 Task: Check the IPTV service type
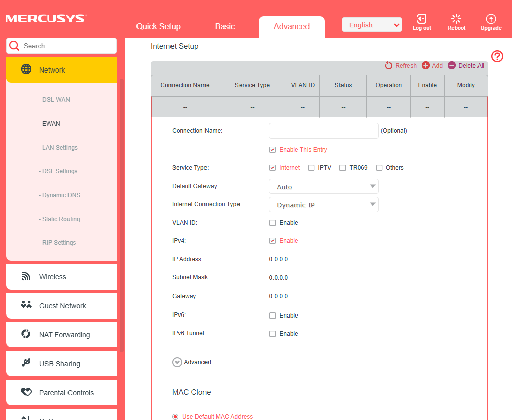(x=311, y=168)
